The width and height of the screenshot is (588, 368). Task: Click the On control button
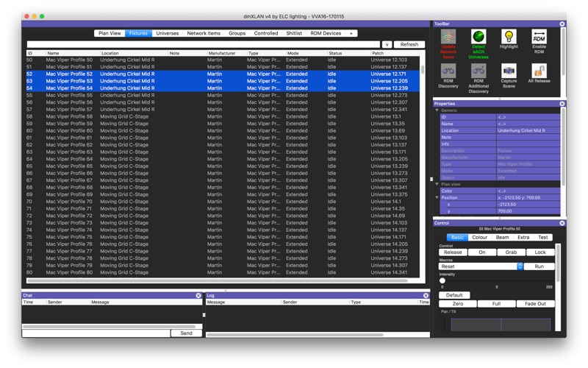482,252
